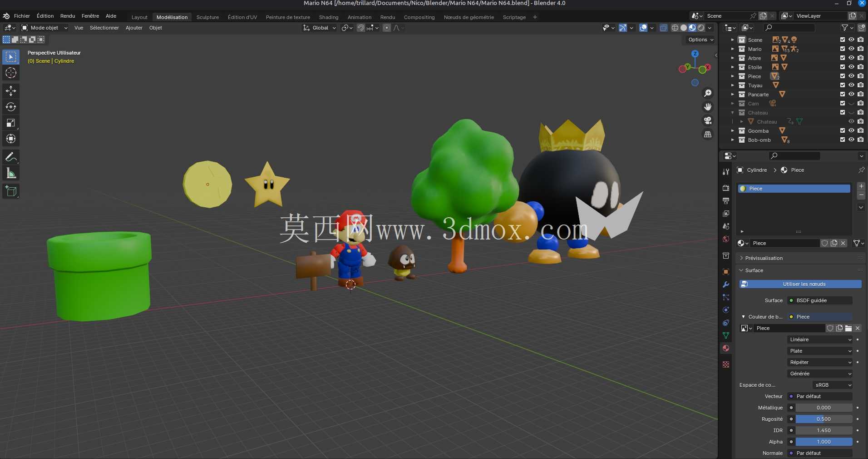Activate the 3D Cursor tool
This screenshot has height=459, width=868.
point(11,73)
